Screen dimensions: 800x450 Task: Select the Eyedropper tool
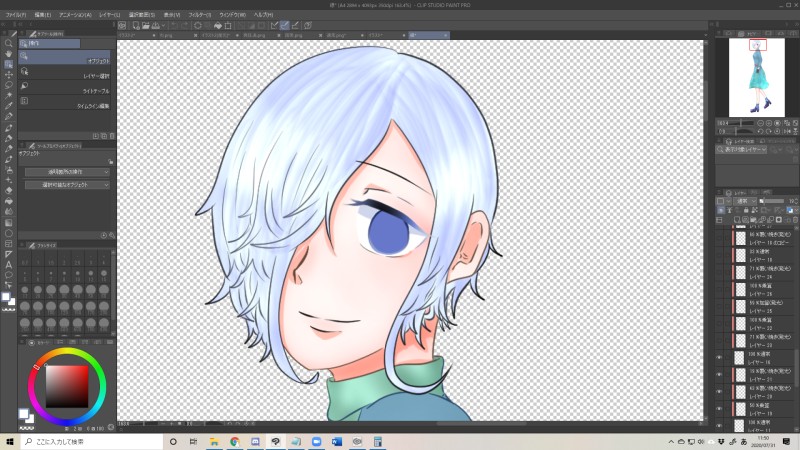point(9,106)
